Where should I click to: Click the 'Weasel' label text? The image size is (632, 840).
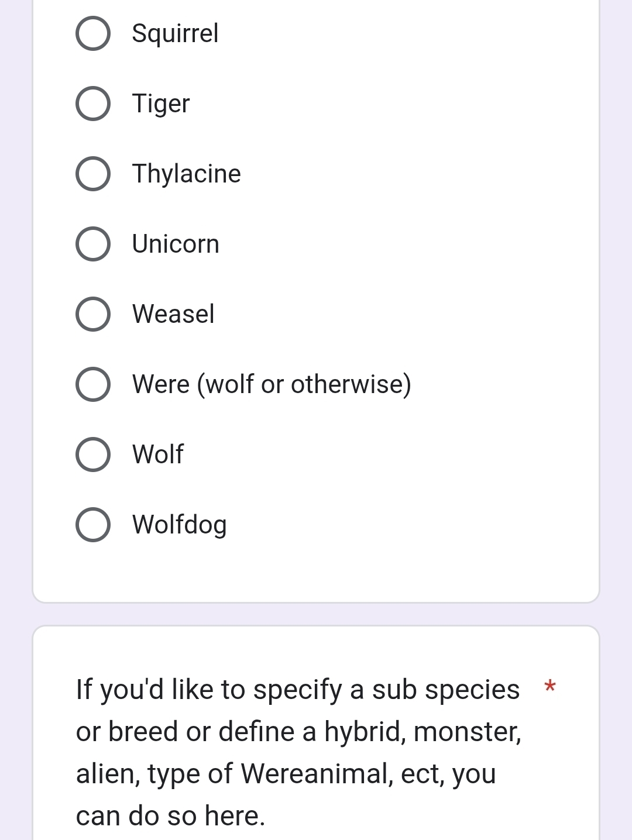[x=173, y=314]
